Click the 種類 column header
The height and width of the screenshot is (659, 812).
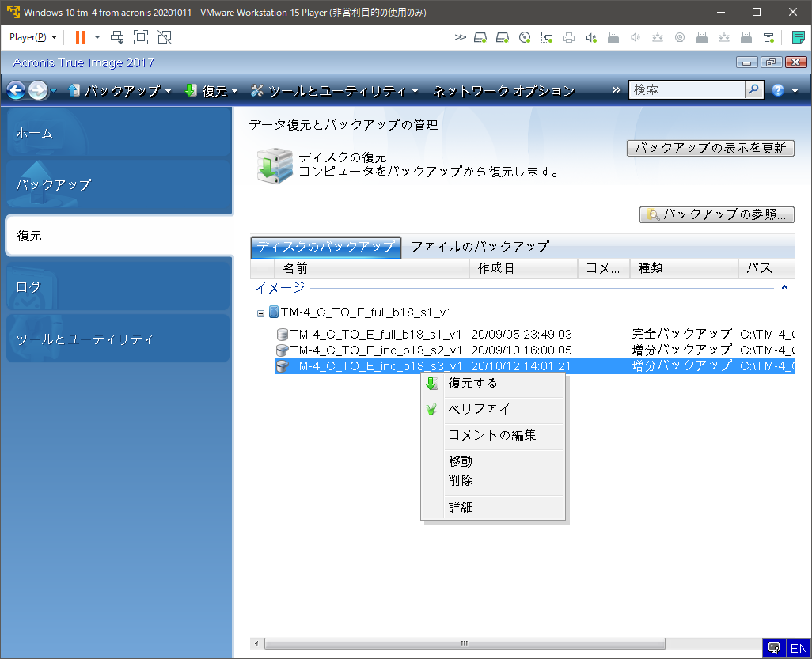[x=684, y=269]
